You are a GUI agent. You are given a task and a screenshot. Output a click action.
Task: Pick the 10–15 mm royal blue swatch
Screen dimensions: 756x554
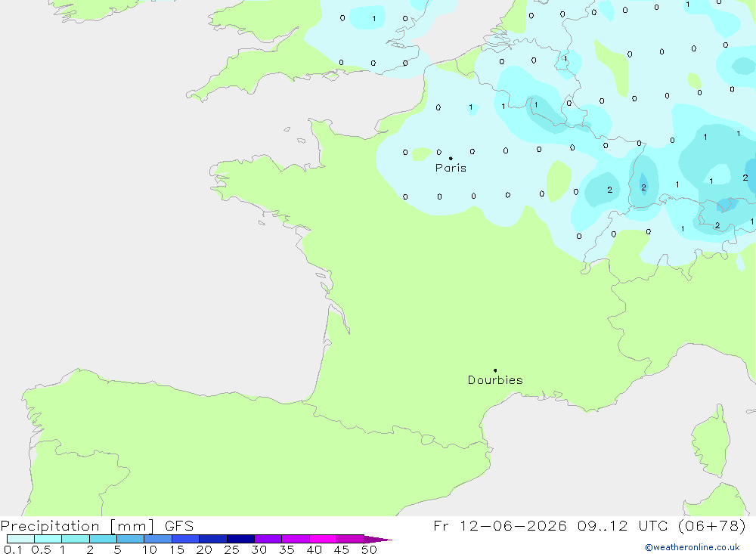[x=158, y=539]
